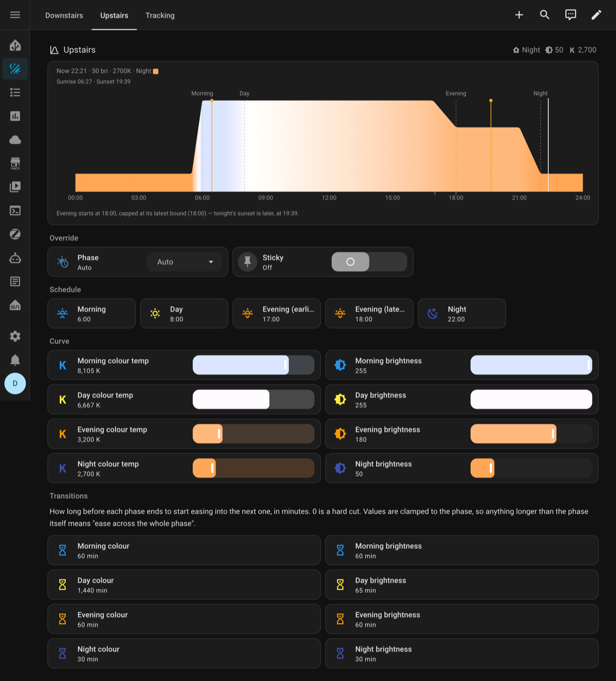Open Settings gear in sidebar
This screenshot has width=616, height=681.
point(15,336)
